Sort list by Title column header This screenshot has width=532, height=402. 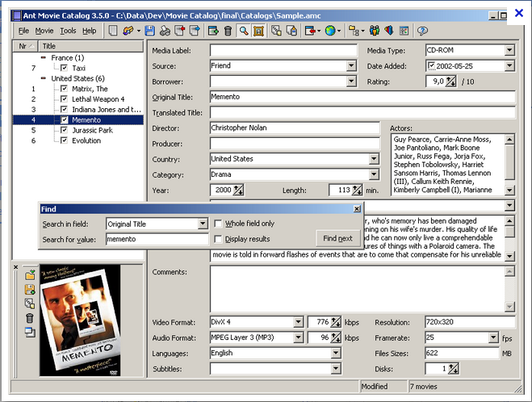pyautogui.click(x=91, y=46)
